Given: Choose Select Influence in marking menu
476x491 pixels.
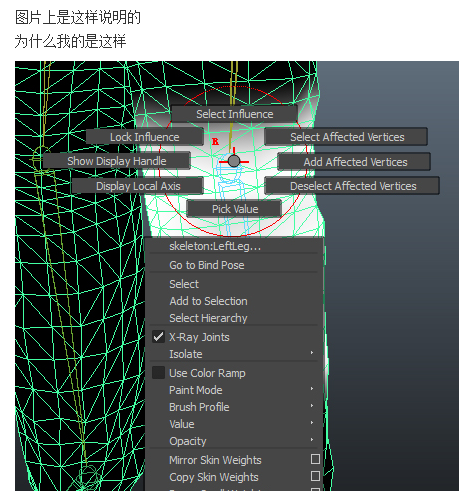Looking at the screenshot, I should [234, 114].
